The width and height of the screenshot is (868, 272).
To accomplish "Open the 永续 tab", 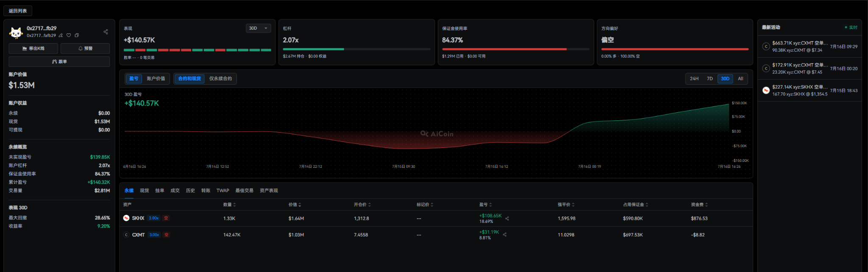I will click(x=129, y=191).
